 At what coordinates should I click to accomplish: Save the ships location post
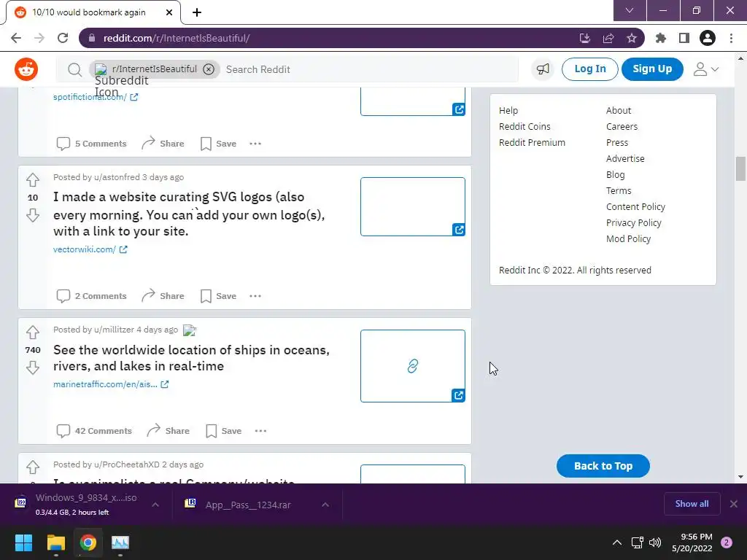223,431
